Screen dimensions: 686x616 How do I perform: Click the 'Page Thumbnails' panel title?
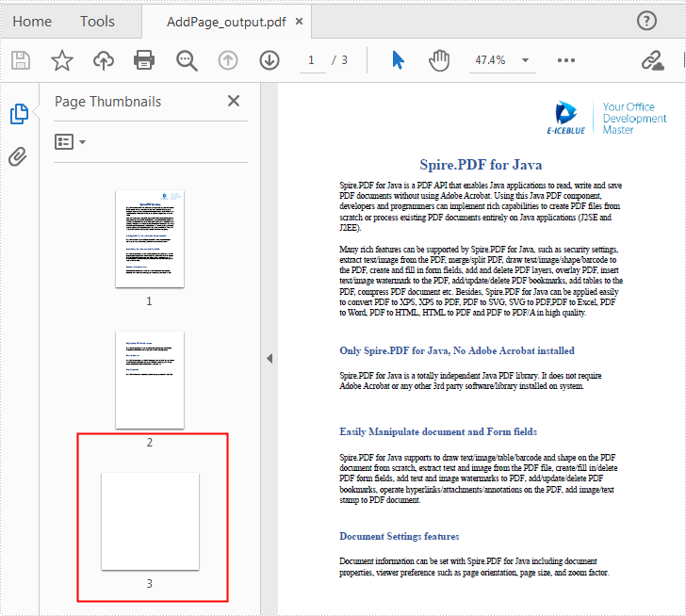tap(108, 102)
